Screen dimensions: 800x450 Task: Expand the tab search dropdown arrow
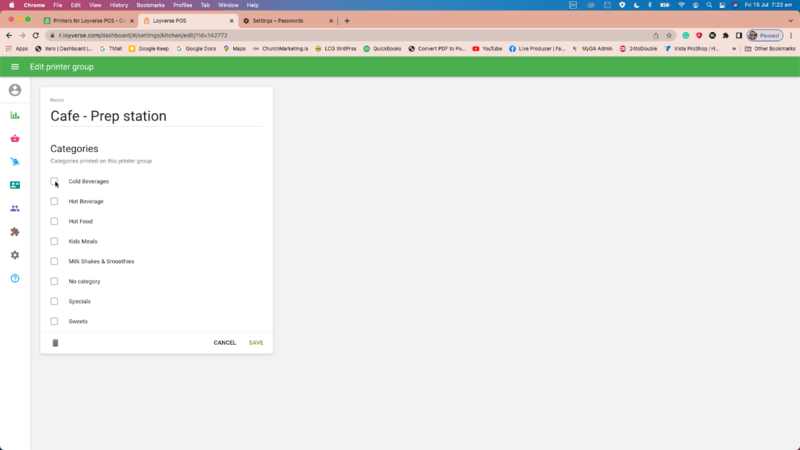[x=790, y=21]
